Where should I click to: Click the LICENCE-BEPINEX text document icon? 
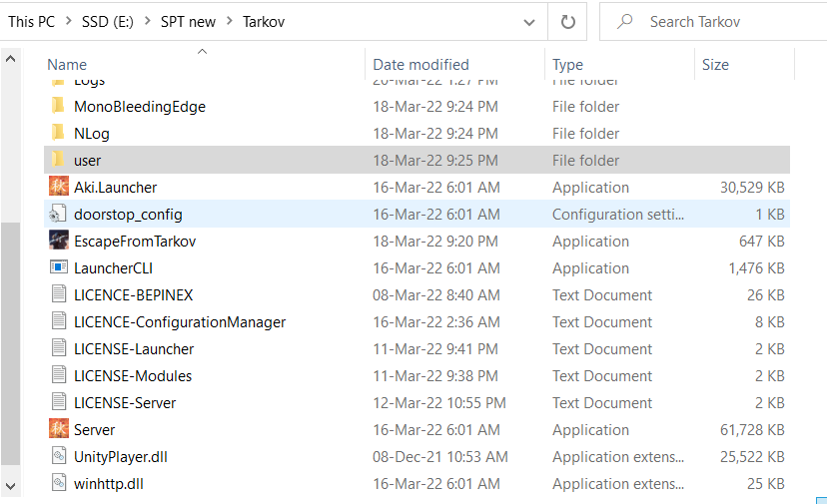[x=59, y=294]
